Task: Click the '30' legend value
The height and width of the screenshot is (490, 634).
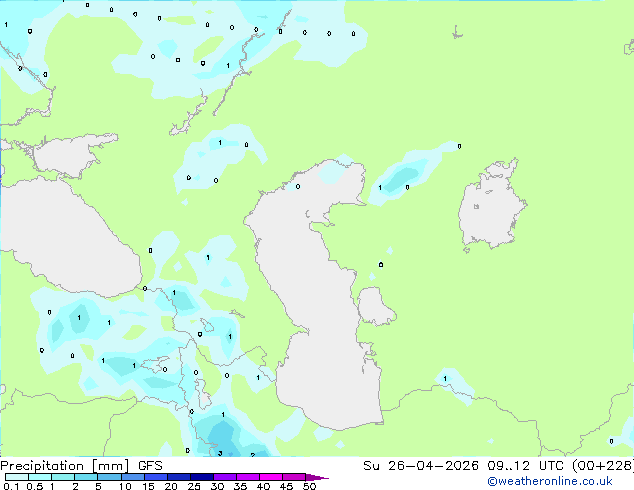Action: (217, 486)
